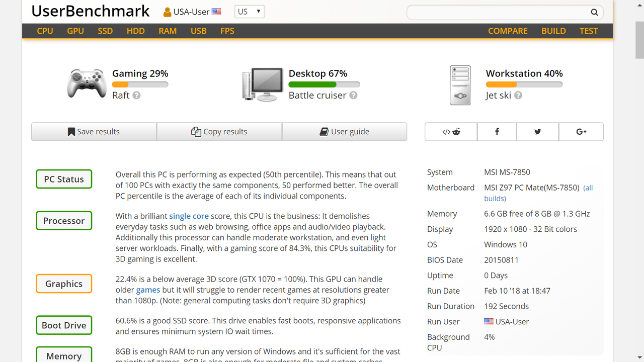Click the USA-User header link
This screenshot has height=362, width=644.
[x=191, y=12]
